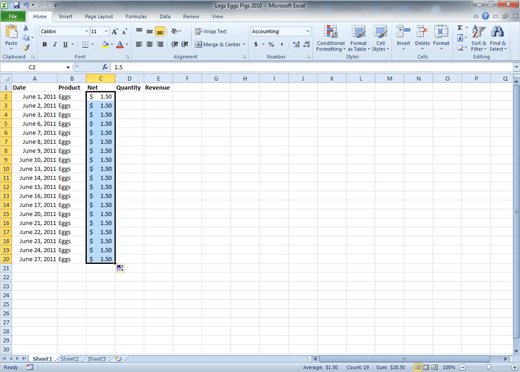This screenshot has width=520, height=372.
Task: Switch to the Review tab
Action: [x=191, y=16]
